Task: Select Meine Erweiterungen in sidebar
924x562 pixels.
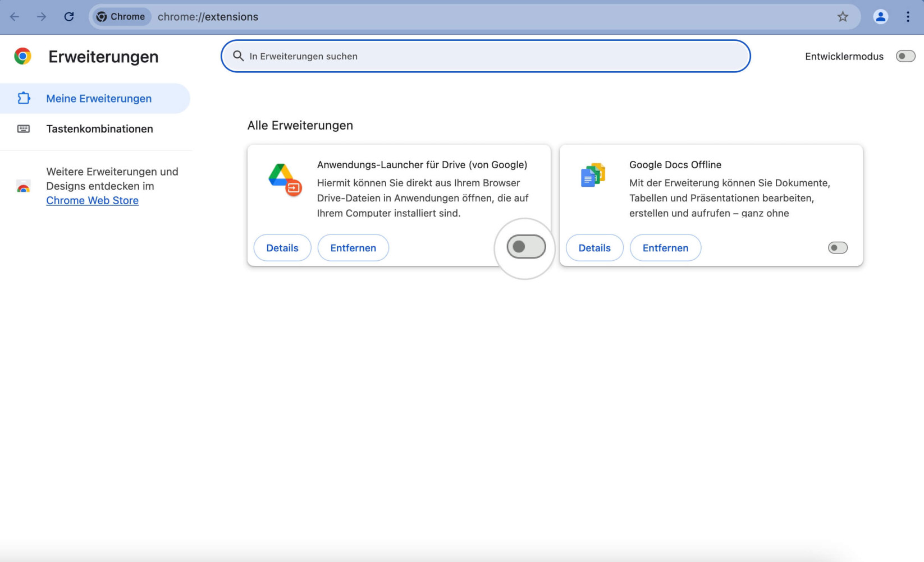Action: [95, 99]
